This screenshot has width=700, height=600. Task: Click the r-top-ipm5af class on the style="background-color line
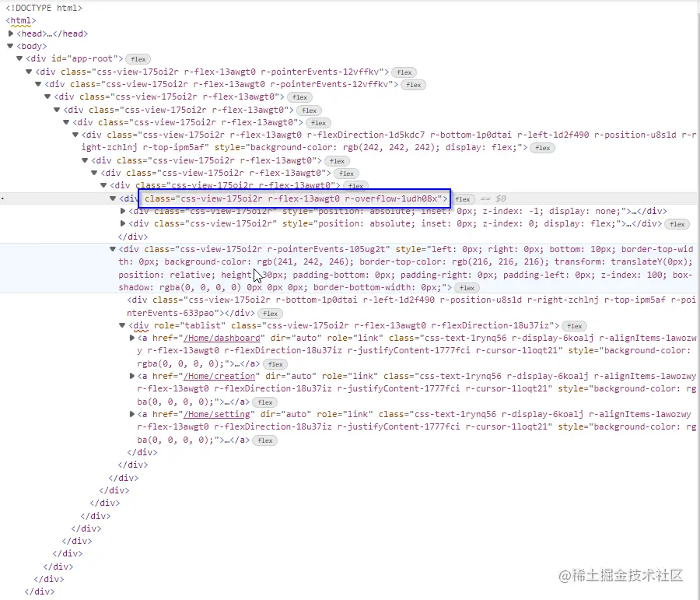tap(176, 147)
